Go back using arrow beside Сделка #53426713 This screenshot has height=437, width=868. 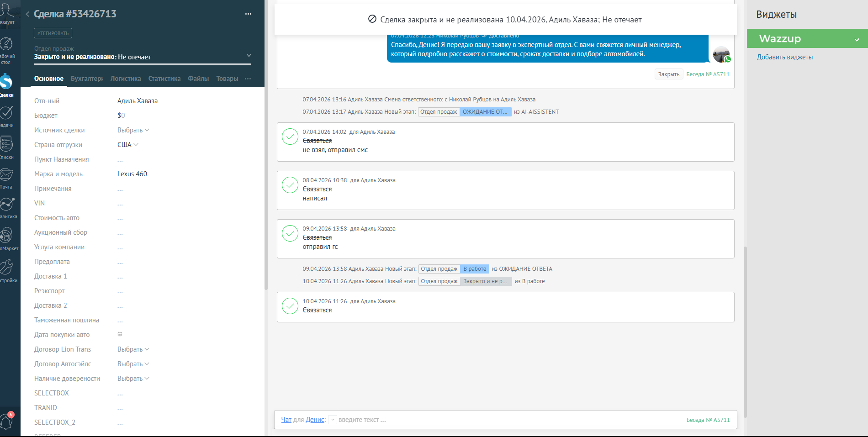27,14
